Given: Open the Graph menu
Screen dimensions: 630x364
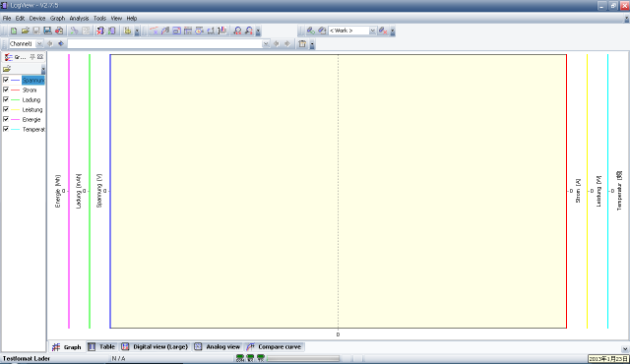Looking at the screenshot, I should point(57,18).
